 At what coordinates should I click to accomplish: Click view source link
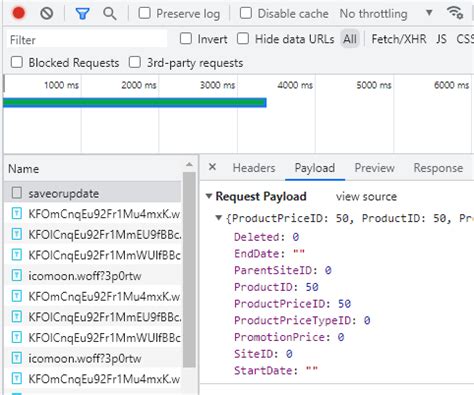366,196
